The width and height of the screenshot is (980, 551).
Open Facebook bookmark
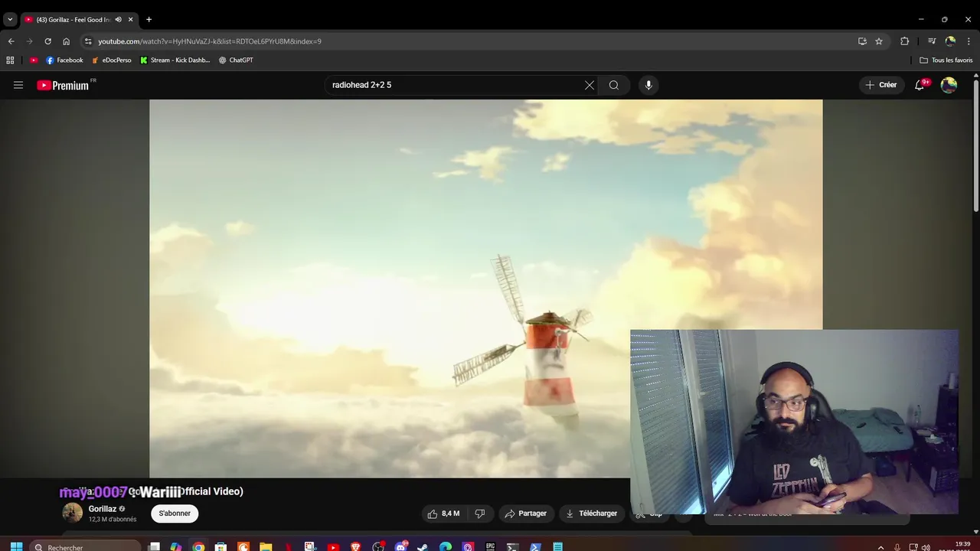[x=64, y=60]
